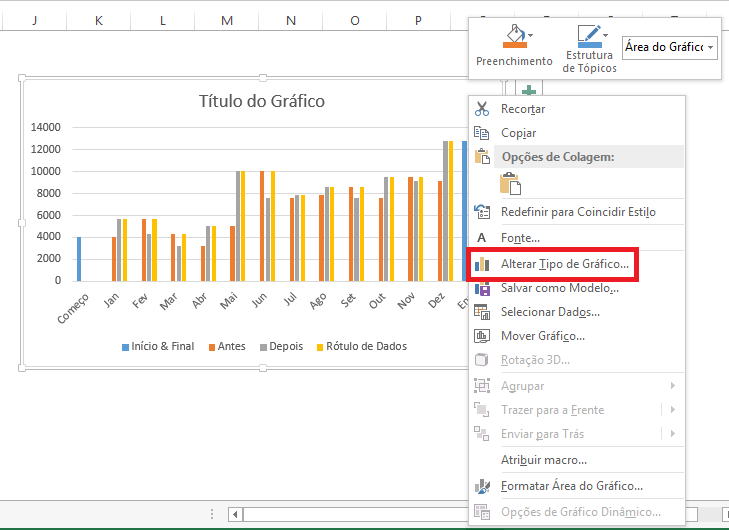Click the Selecionar Dados table icon
Viewport: 729px width, 530px height.
tap(482, 312)
